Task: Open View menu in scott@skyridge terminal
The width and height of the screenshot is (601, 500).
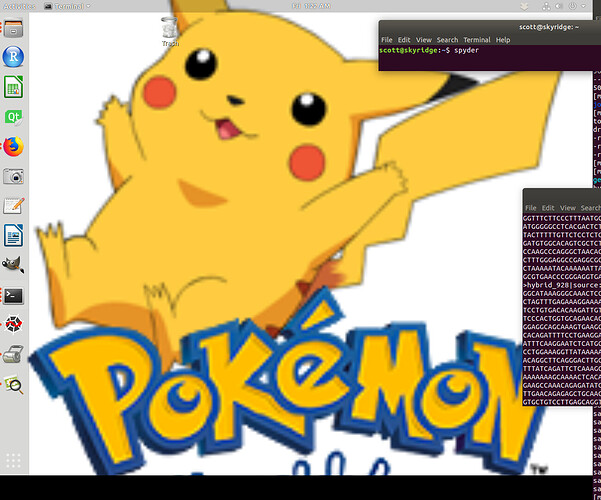Action: [x=424, y=40]
